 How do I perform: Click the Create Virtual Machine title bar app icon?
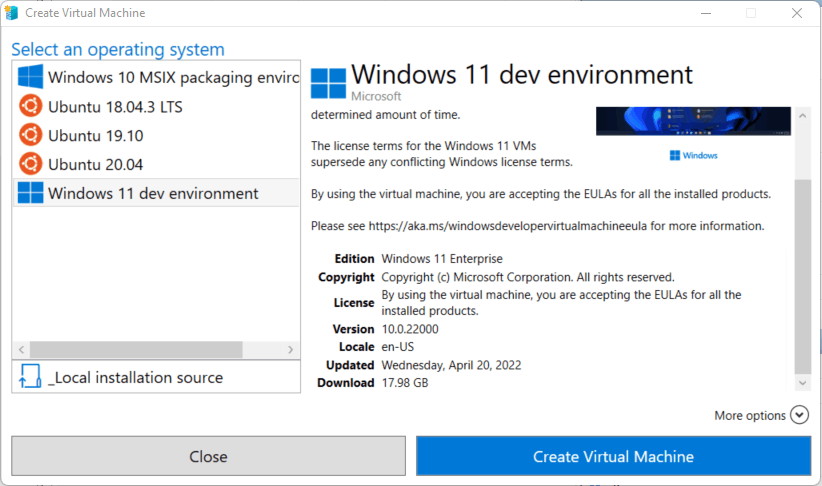(11, 13)
